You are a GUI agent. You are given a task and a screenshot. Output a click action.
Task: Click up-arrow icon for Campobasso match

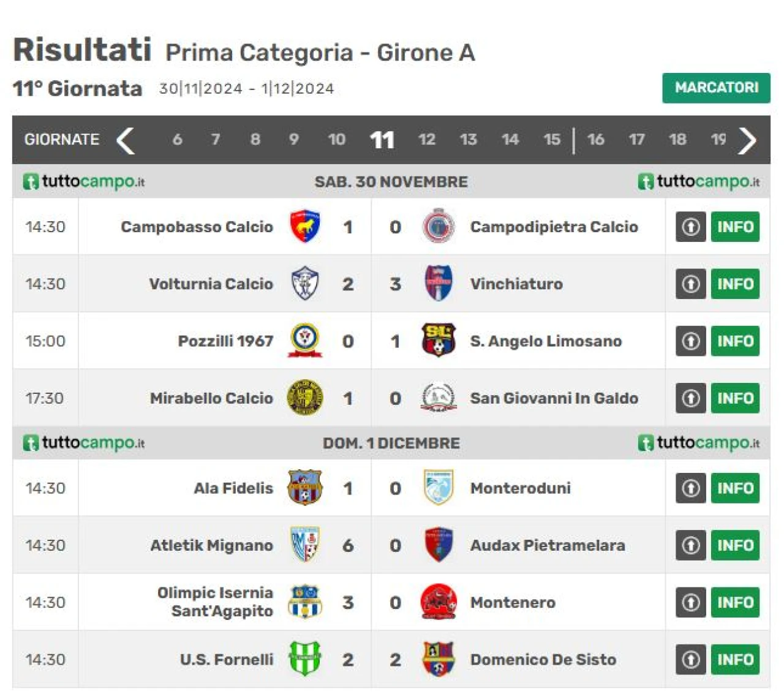[x=691, y=227]
